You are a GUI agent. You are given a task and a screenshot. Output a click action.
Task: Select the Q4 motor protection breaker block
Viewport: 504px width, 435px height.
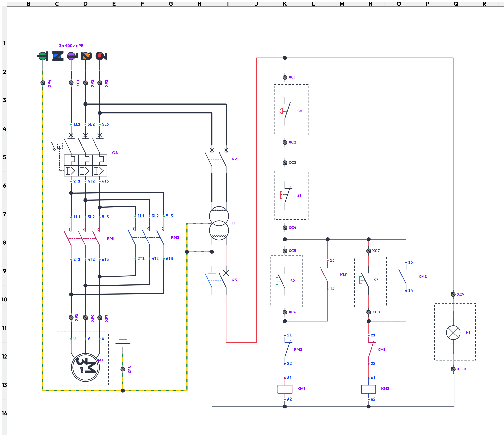pos(85,165)
